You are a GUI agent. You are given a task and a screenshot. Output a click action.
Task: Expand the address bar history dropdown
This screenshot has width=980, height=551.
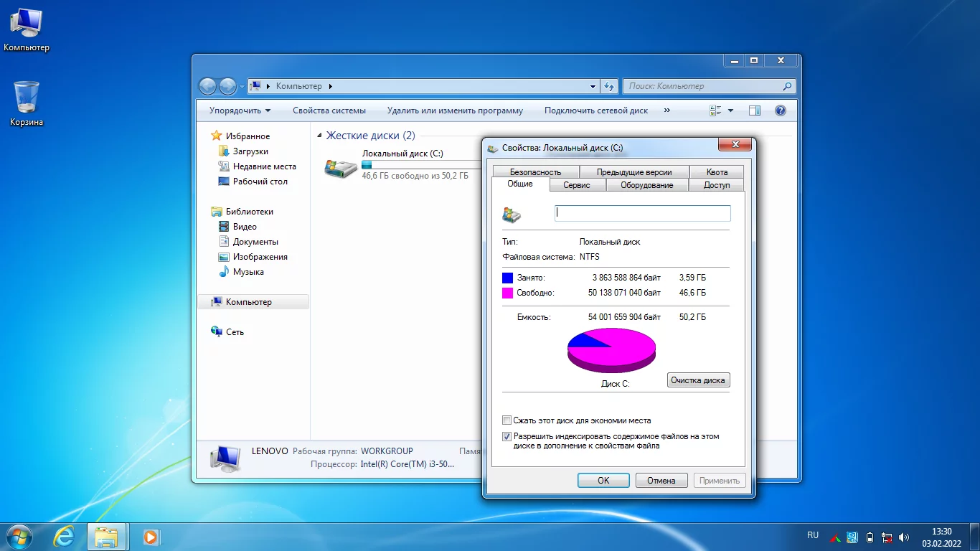593,86
